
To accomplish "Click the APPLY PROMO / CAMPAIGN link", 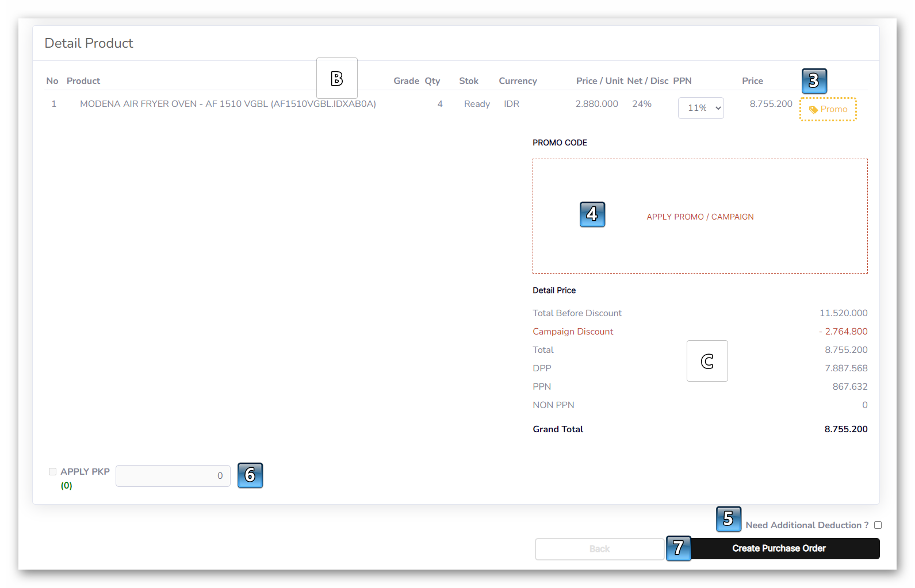I will [x=700, y=217].
